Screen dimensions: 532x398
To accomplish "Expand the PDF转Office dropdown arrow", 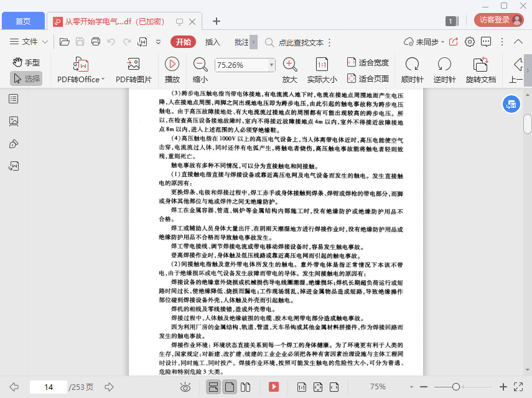I will pos(103,80).
